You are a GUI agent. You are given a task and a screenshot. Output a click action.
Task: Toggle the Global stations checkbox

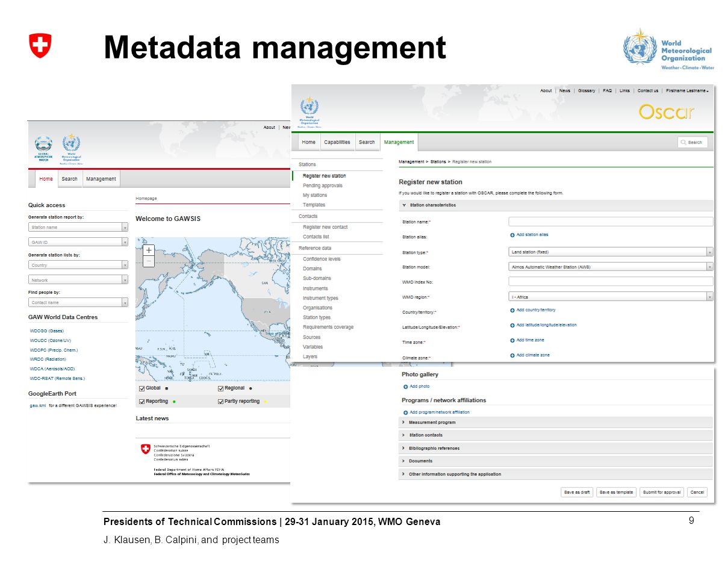142,388
